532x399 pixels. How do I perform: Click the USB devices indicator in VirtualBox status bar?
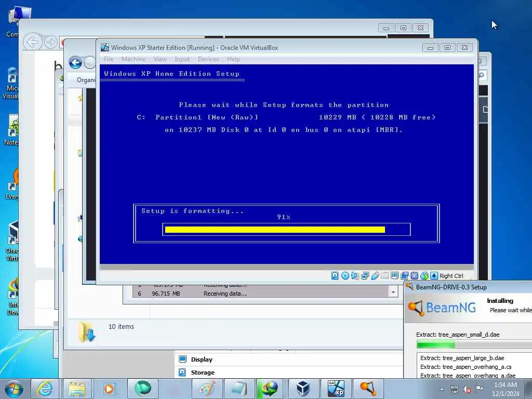375,276
